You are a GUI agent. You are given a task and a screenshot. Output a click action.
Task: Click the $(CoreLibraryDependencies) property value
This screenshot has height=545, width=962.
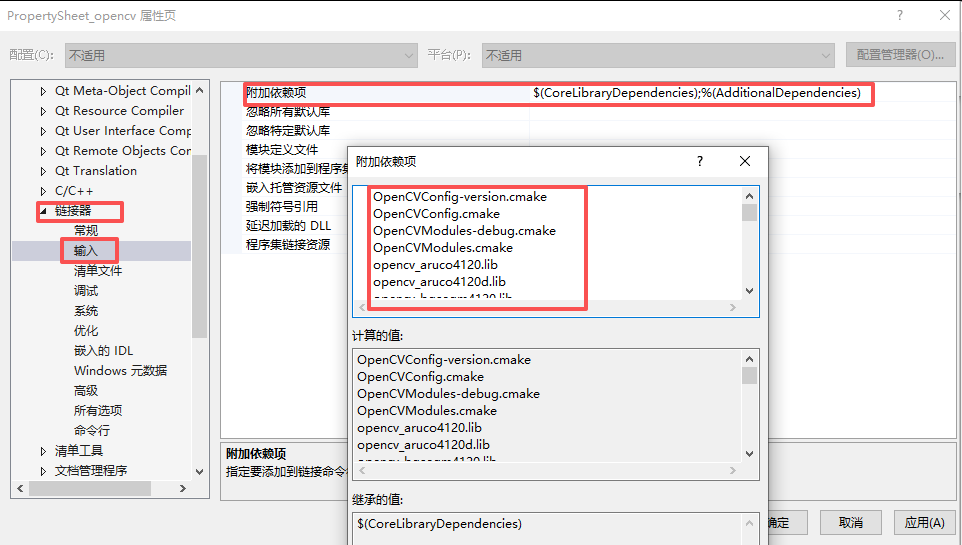(696, 93)
